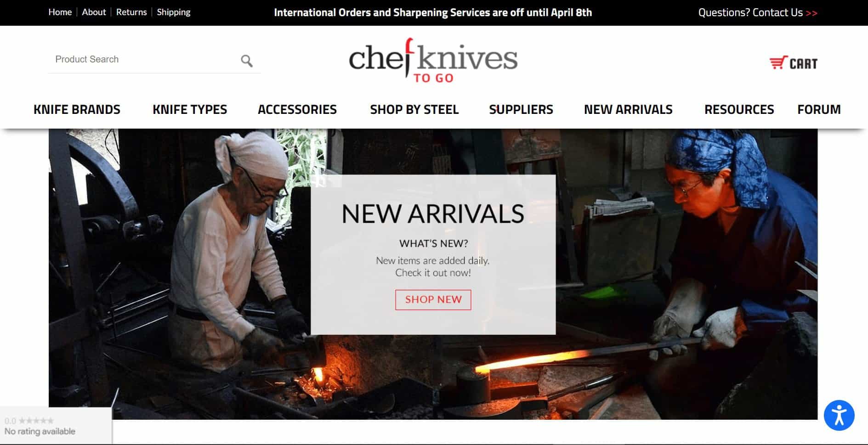Image resolution: width=868 pixels, height=445 pixels.
Task: Click the star rating badge
Action: pos(56,426)
